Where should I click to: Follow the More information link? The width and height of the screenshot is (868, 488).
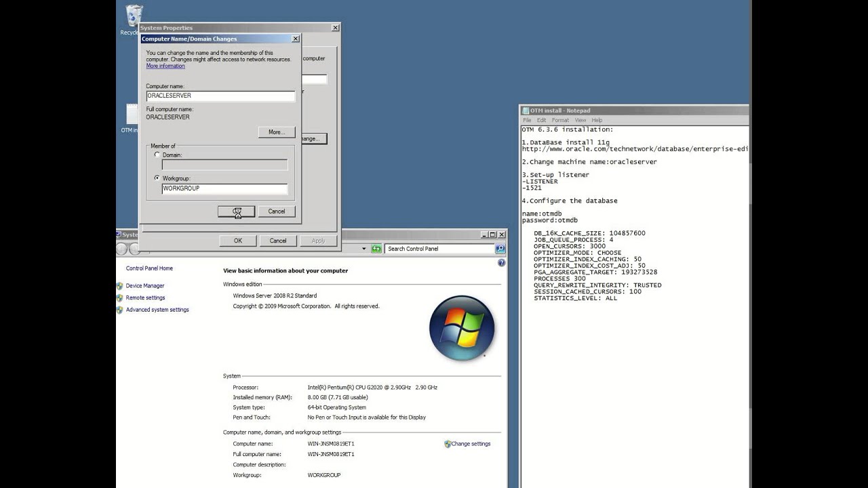(165, 66)
